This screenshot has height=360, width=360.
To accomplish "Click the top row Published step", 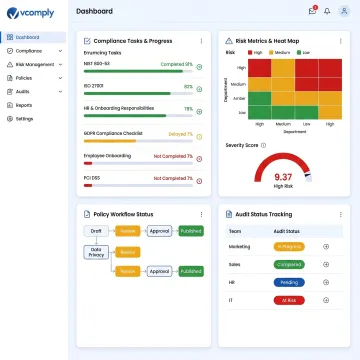I will pos(191,231).
